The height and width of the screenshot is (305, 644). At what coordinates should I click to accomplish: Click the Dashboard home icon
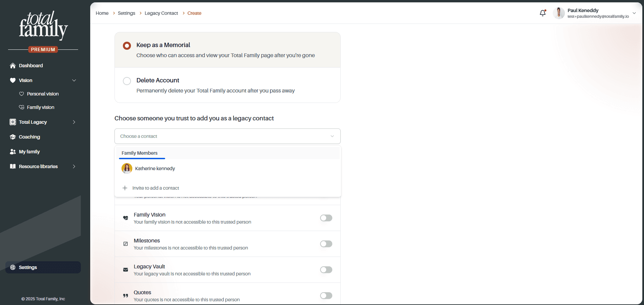(x=13, y=66)
